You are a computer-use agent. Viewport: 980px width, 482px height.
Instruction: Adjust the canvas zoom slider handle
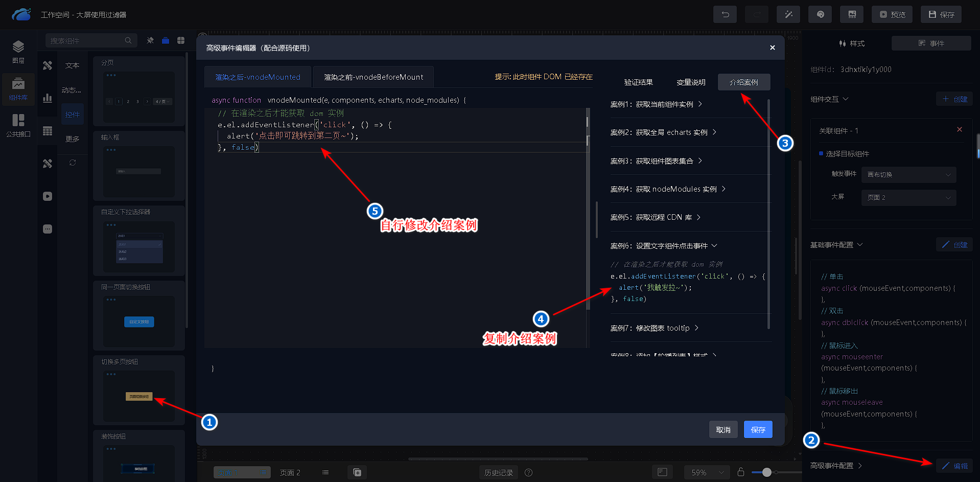click(x=766, y=472)
